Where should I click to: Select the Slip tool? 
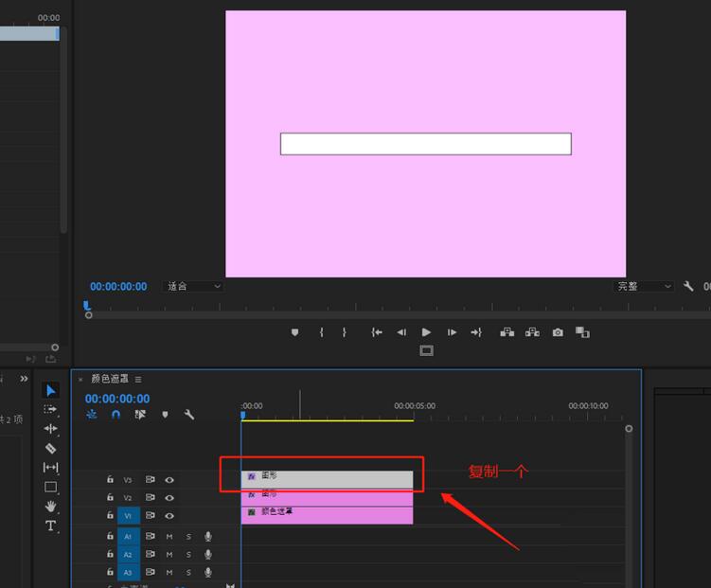[50, 468]
